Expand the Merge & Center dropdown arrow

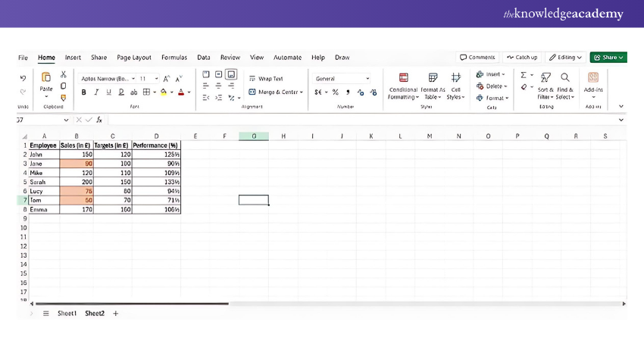[302, 92]
